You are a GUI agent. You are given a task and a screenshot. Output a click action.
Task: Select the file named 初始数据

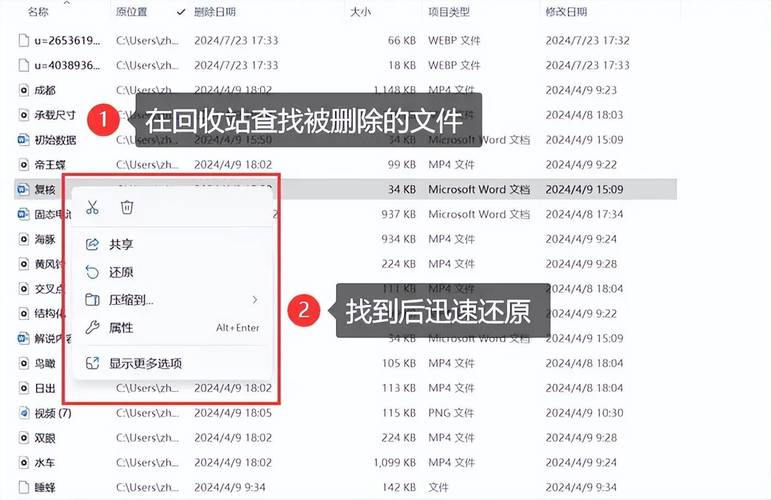pyautogui.click(x=55, y=140)
